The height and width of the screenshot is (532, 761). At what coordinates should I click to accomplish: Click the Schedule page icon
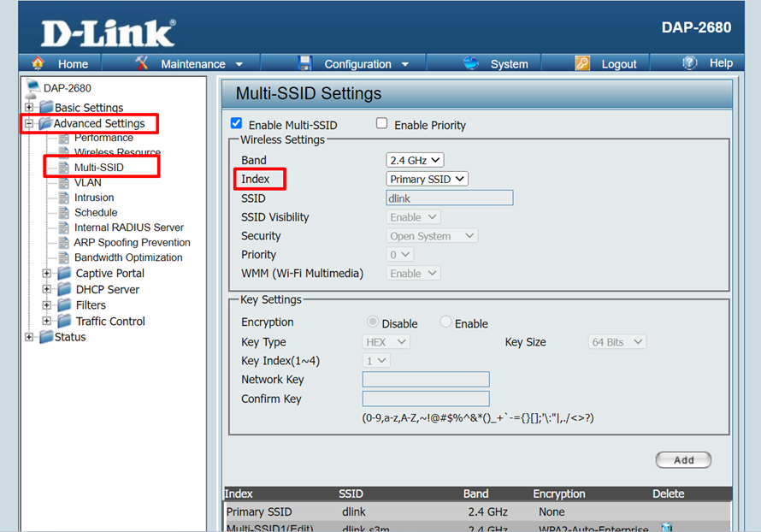(63, 213)
